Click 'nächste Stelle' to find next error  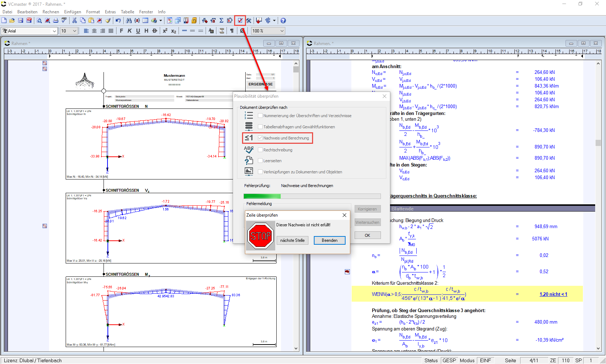[x=293, y=240]
